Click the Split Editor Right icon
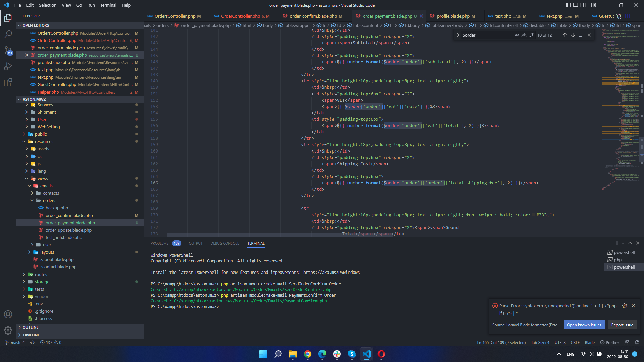The image size is (644, 362). pyautogui.click(x=628, y=16)
